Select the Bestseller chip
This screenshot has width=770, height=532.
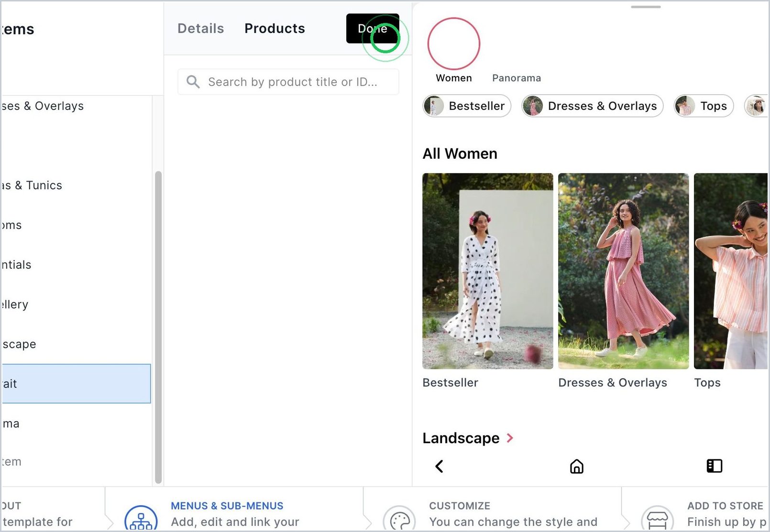tap(467, 106)
